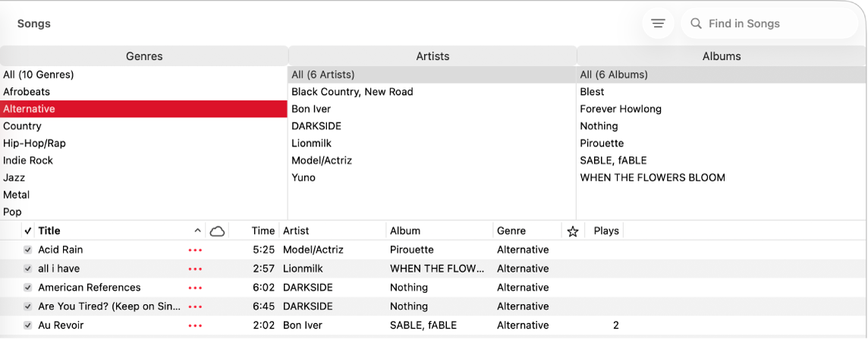868x340 pixels.
Task: Select the Are You Tired? song row
Action: [109, 307]
